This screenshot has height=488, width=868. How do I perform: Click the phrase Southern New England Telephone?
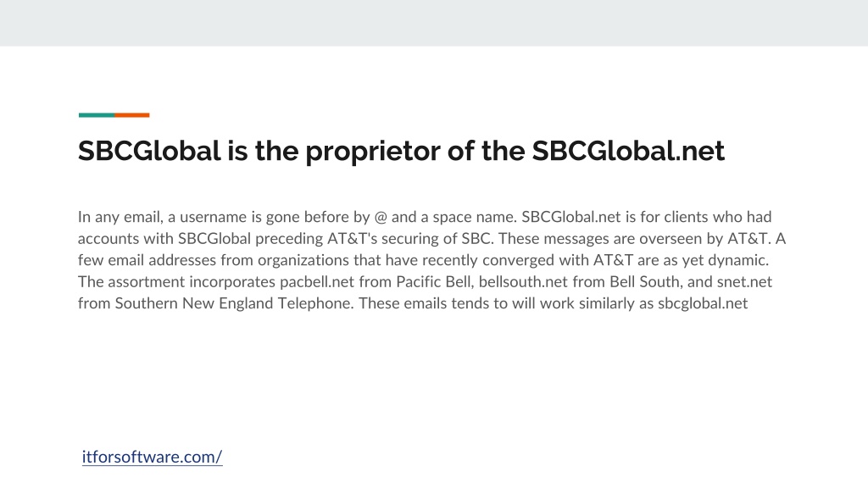(x=234, y=304)
